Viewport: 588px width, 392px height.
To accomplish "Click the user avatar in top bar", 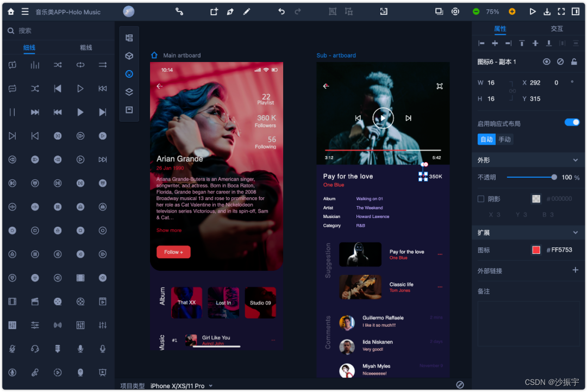I will (129, 11).
